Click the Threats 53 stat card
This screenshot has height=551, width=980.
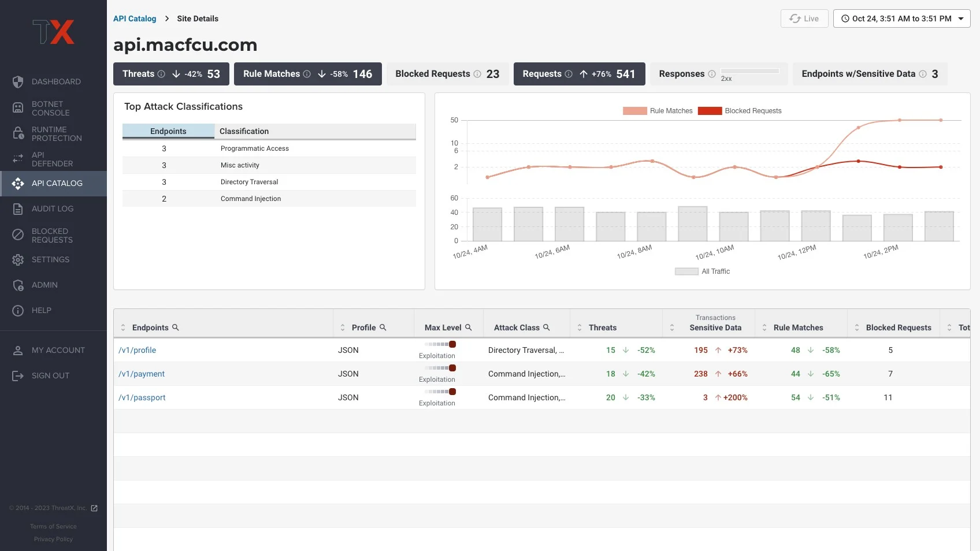point(171,74)
